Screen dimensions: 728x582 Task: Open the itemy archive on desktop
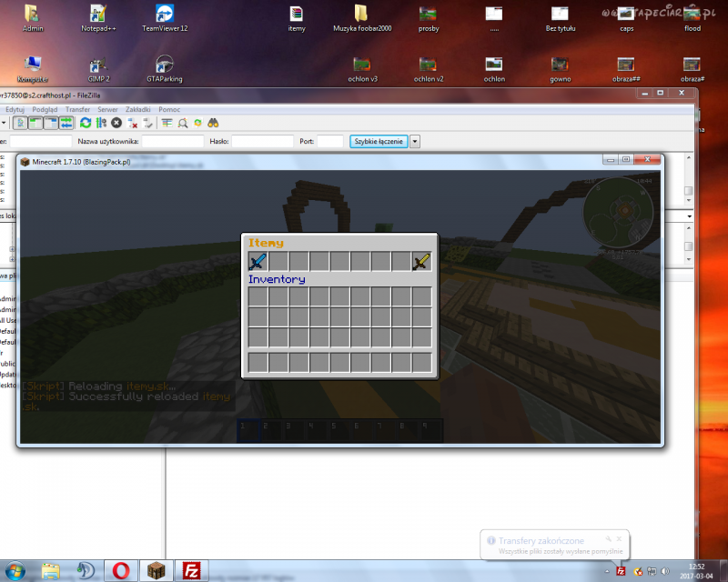point(297,18)
